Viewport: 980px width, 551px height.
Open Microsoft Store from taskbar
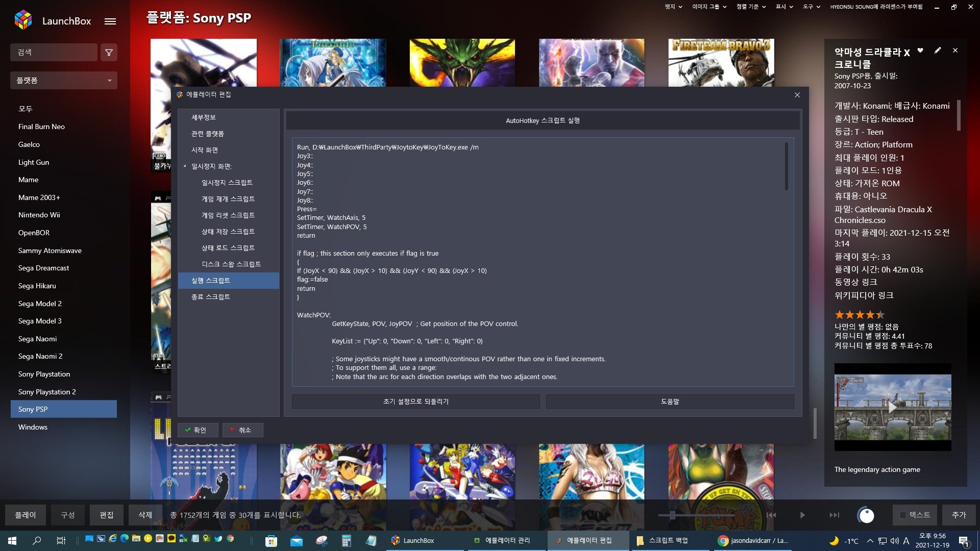pyautogui.click(x=271, y=541)
